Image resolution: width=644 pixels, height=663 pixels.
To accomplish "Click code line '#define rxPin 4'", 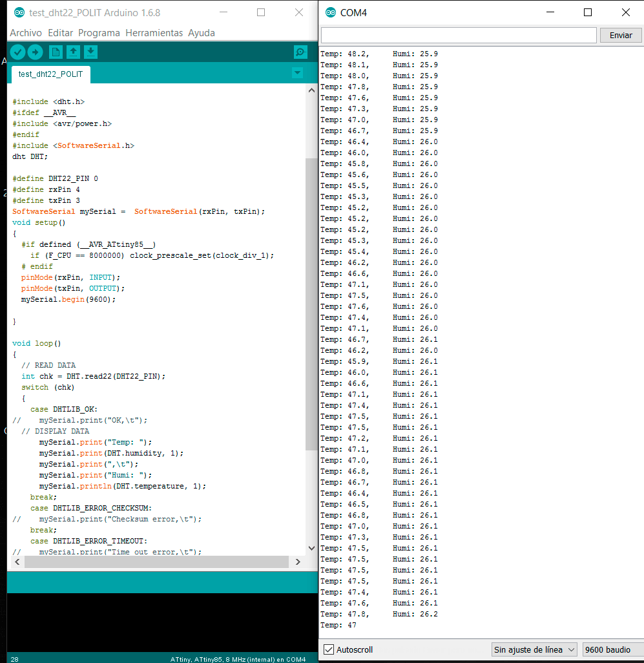I will coord(46,189).
